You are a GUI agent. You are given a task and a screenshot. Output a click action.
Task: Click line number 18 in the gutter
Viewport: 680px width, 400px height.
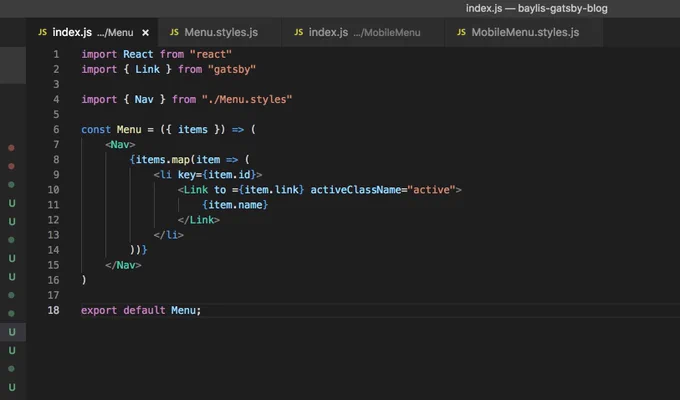[x=53, y=310]
